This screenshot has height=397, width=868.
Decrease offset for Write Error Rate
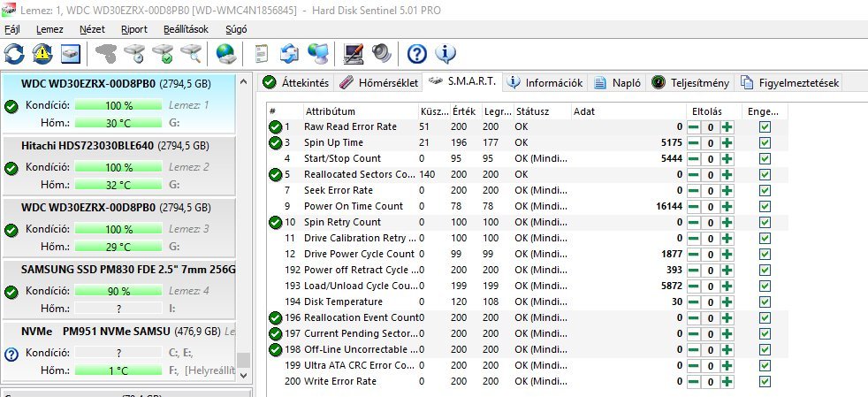693,381
